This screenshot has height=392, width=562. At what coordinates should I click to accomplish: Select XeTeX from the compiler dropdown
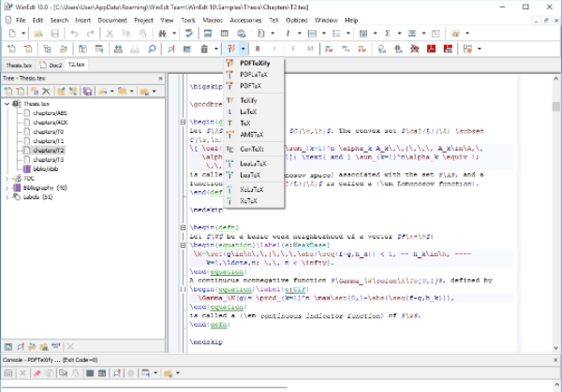[x=254, y=201]
